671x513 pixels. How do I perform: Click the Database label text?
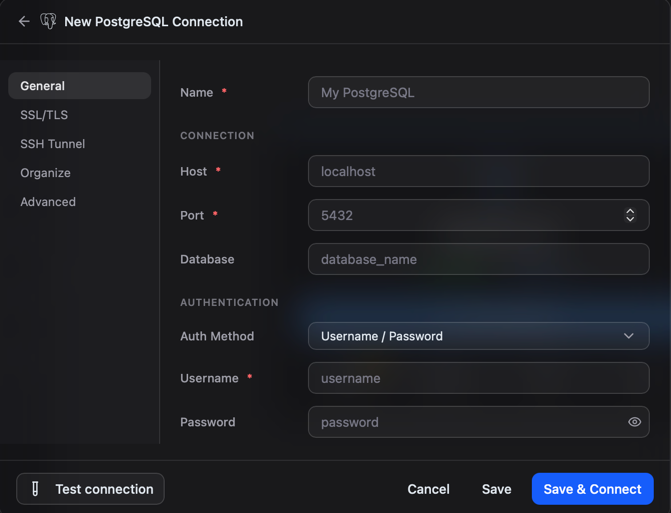pyautogui.click(x=207, y=259)
